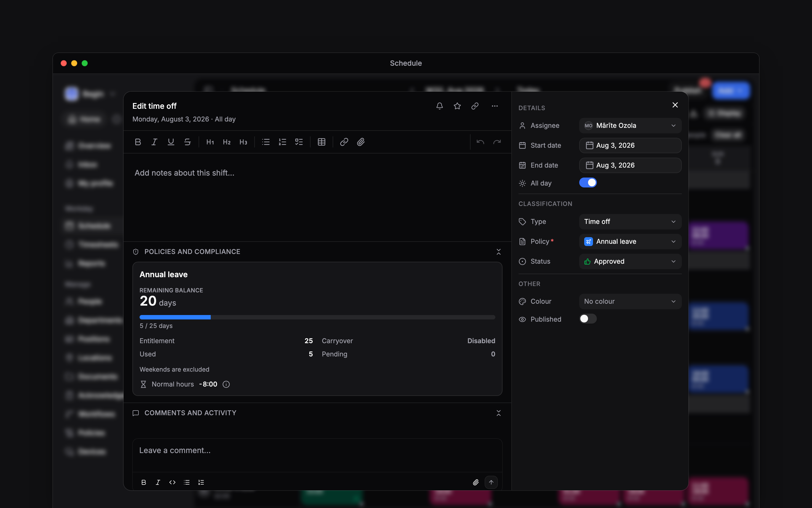The height and width of the screenshot is (508, 812).
Task: Redo the last notes edit
Action: [497, 142]
